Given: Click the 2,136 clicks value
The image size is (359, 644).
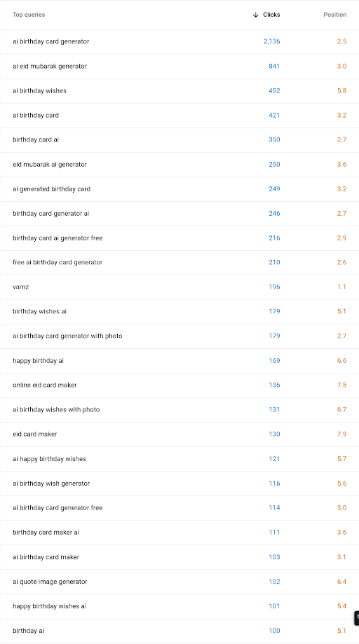Looking at the screenshot, I should coord(272,41).
